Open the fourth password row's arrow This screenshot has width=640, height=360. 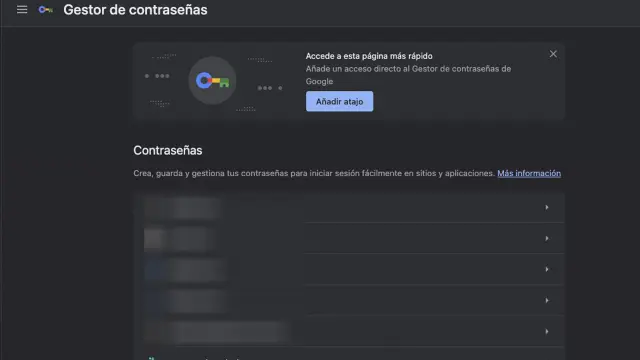pyautogui.click(x=547, y=300)
